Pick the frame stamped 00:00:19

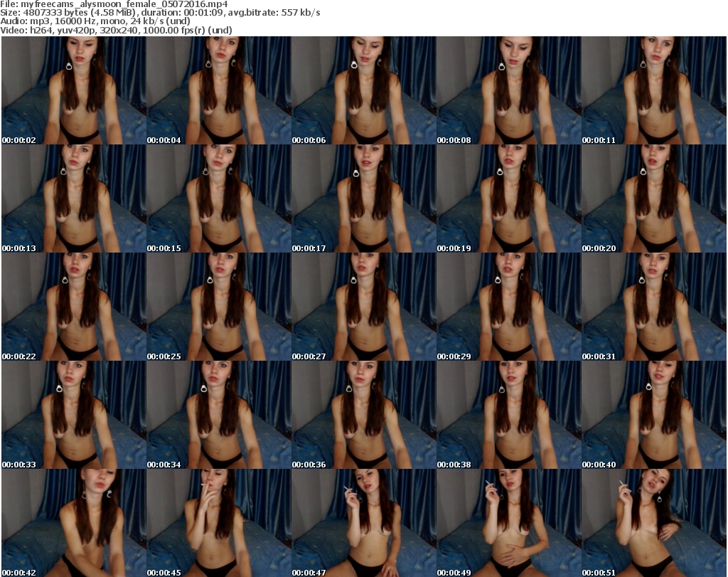click(x=508, y=198)
